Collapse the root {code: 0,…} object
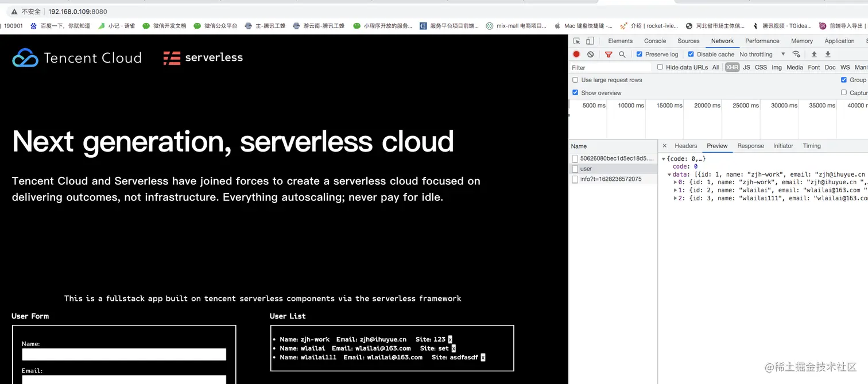This screenshot has width=868, height=384. tap(664, 159)
